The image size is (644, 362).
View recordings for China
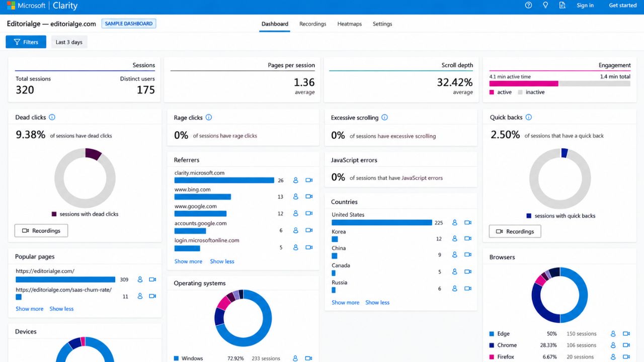468,255
